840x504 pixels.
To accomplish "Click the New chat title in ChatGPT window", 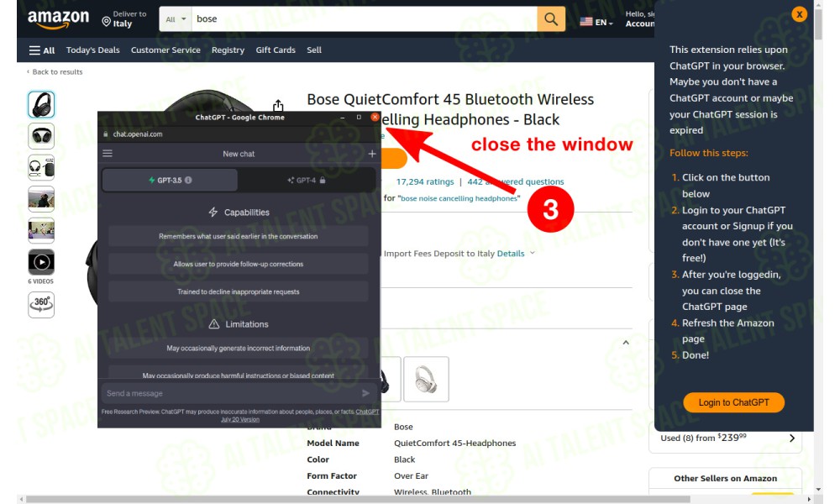I will pyautogui.click(x=239, y=154).
